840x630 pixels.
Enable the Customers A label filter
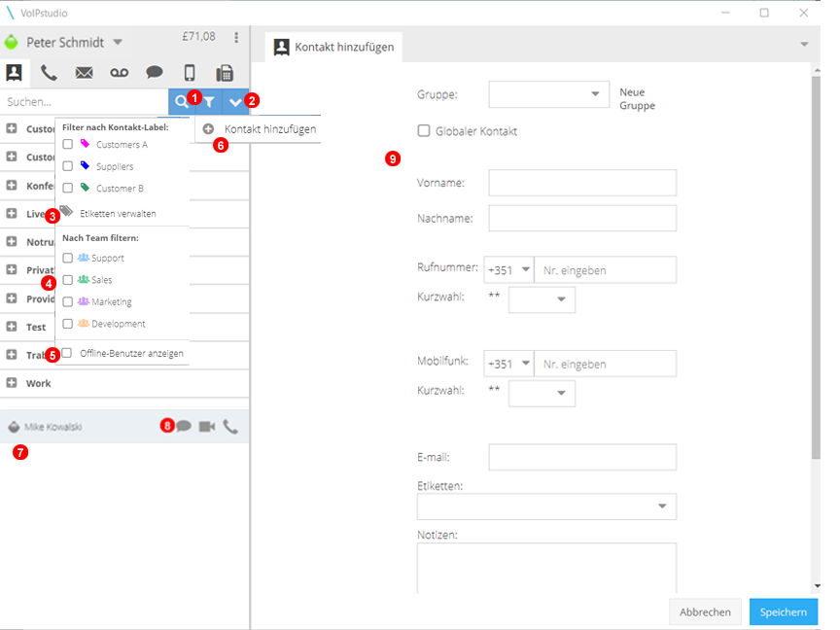point(67,145)
